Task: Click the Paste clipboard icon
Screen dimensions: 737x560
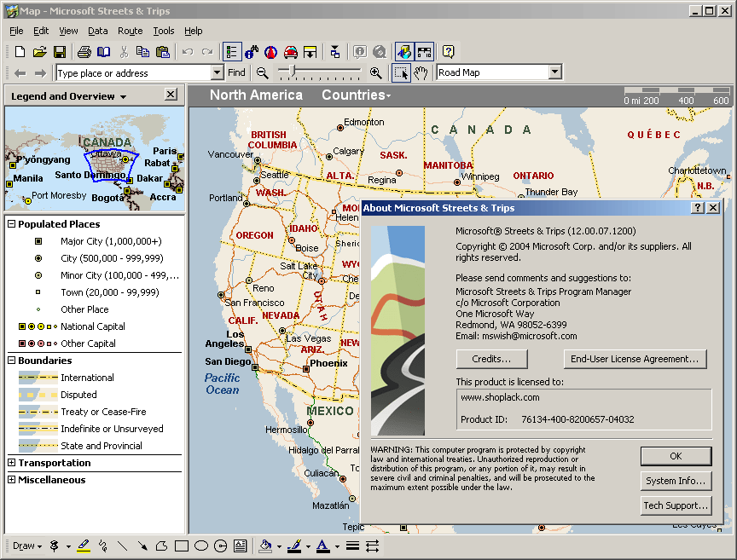Action: (163, 52)
